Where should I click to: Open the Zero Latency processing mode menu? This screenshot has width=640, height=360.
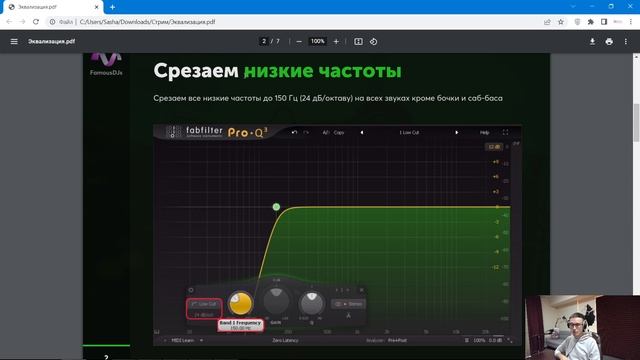click(285, 340)
